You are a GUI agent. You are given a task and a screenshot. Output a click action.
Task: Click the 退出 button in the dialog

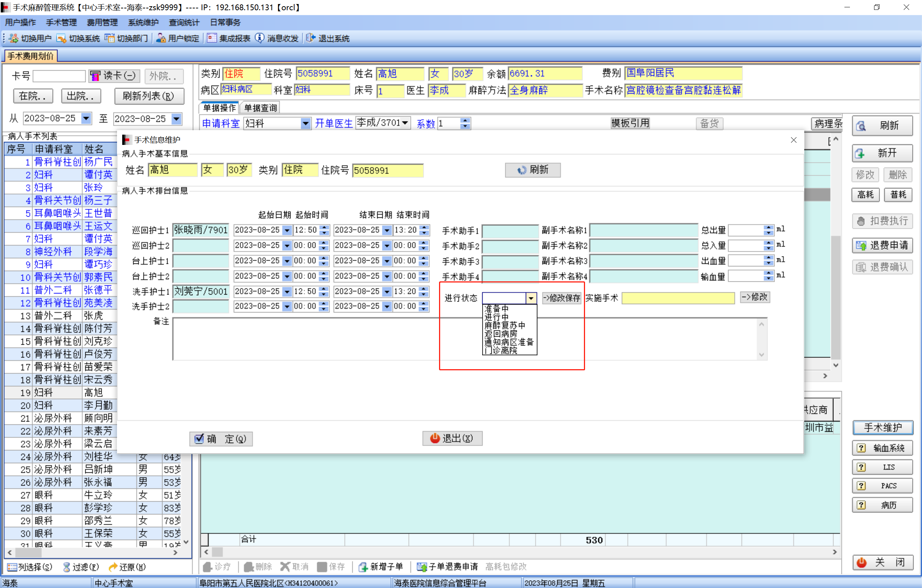452,438
